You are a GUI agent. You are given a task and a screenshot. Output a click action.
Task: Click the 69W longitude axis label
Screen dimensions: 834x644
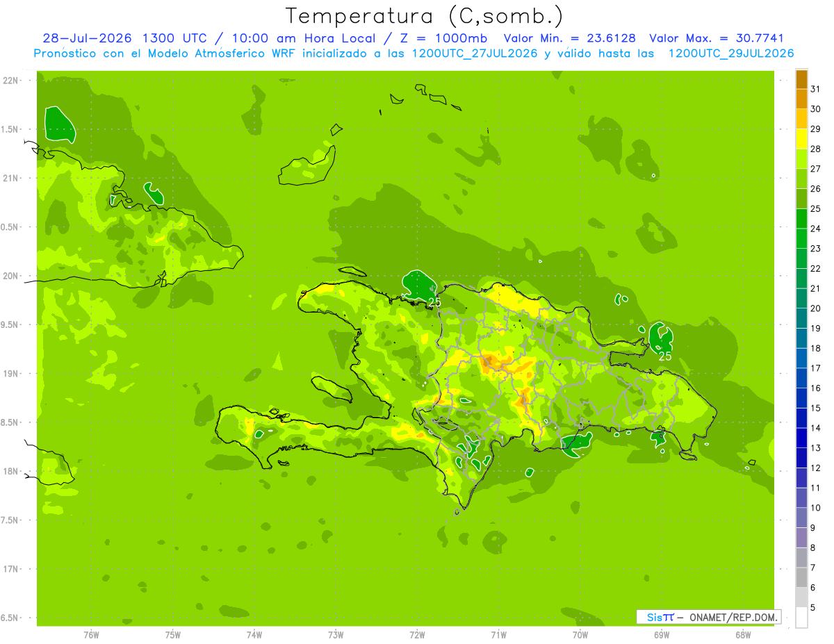click(x=662, y=635)
